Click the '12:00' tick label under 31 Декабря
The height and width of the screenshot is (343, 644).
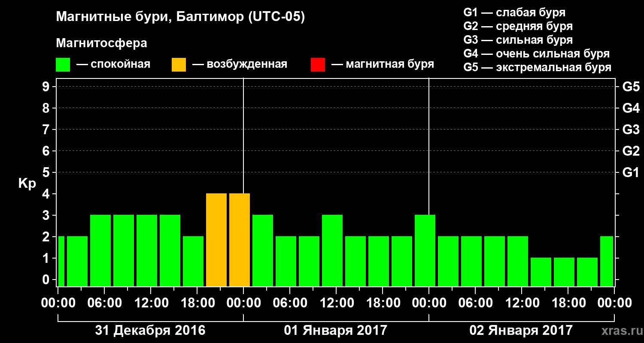151,303
